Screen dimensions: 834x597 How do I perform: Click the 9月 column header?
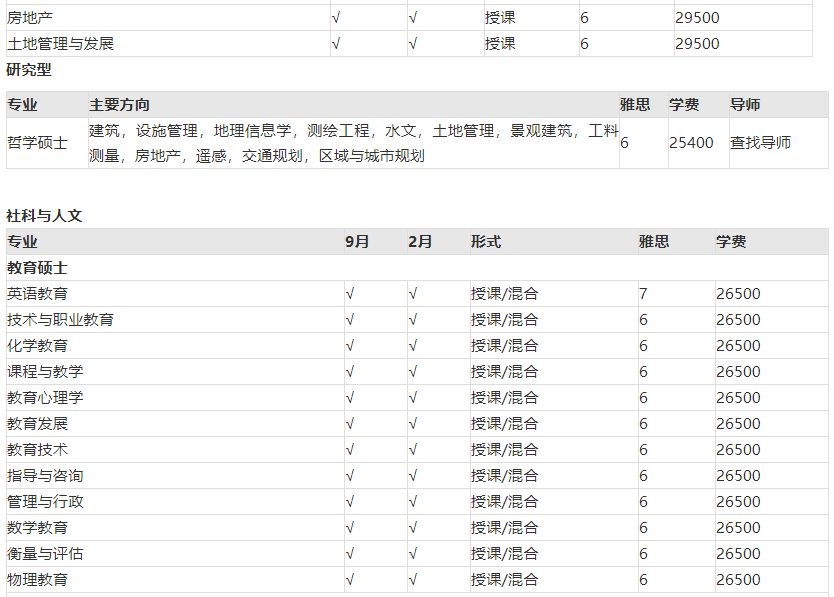pyautogui.click(x=357, y=242)
